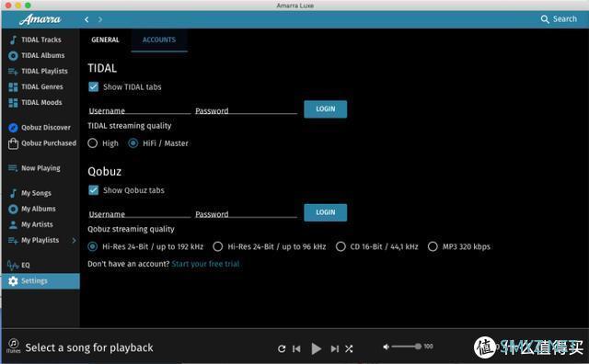Open TIDAL Albums disc icon
589x364 pixels.
point(13,55)
